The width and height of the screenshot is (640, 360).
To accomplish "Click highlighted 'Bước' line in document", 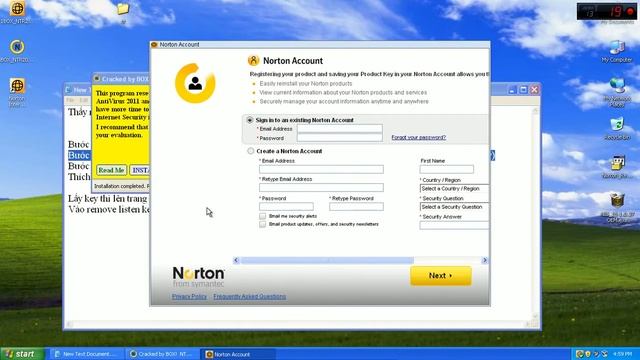I will (78, 155).
